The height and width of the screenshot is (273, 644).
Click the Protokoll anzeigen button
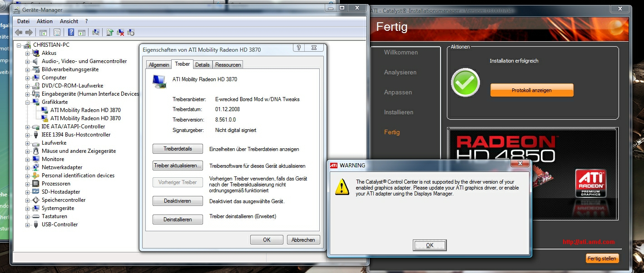[x=532, y=90]
